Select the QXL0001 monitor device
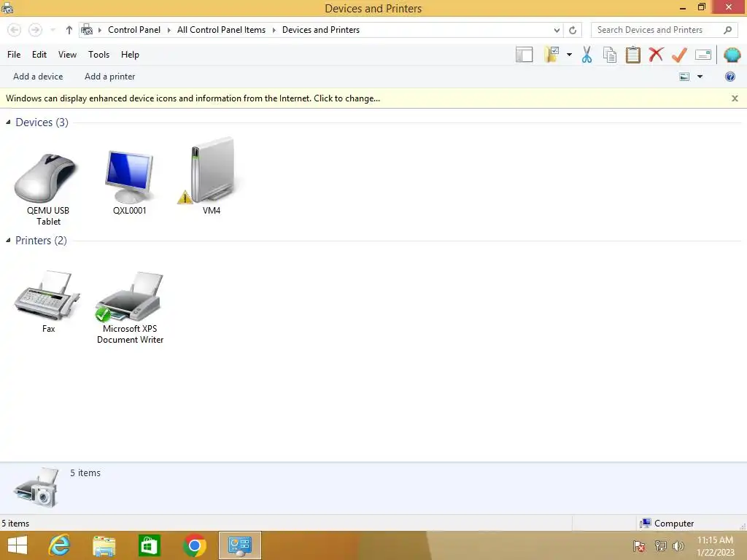The width and height of the screenshot is (747, 560). [130, 183]
